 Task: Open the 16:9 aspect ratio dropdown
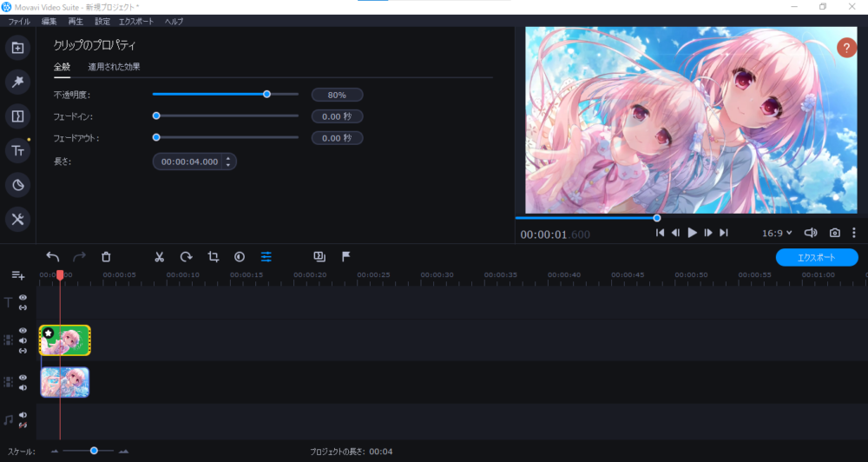(777, 234)
